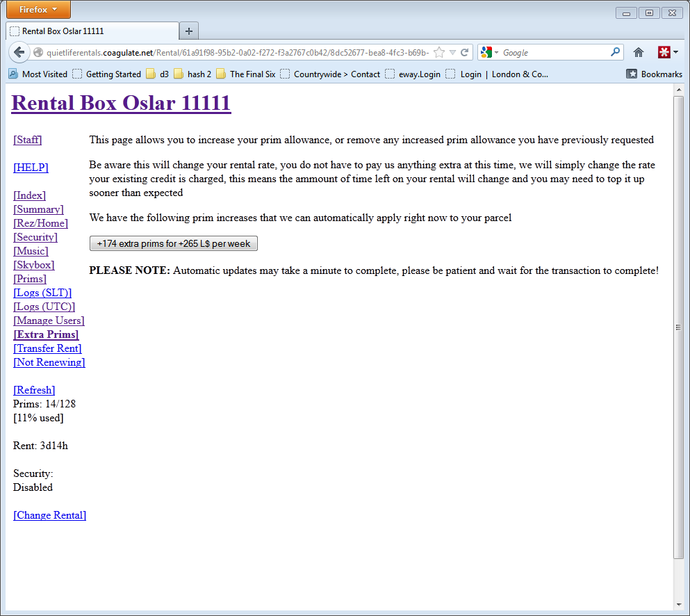Open the Transfer Rent link

[x=47, y=348]
